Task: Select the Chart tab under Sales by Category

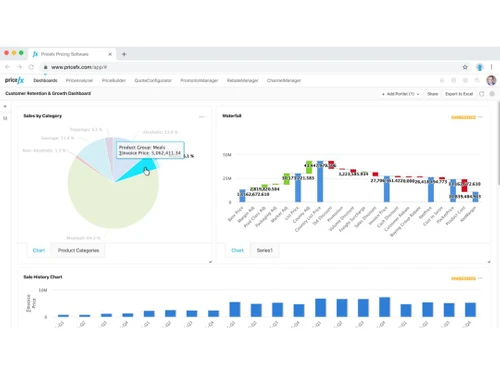Action: (x=39, y=250)
